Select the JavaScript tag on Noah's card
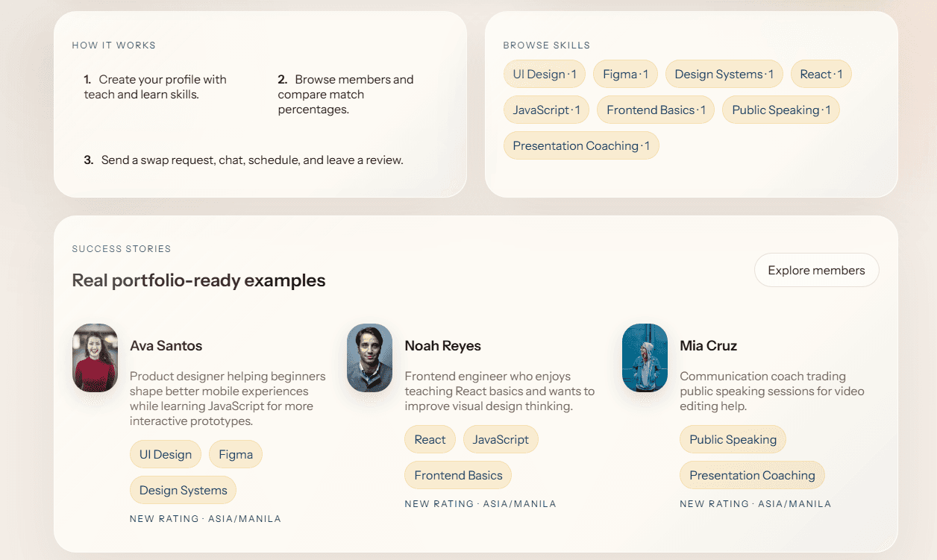937x560 pixels. click(x=501, y=439)
